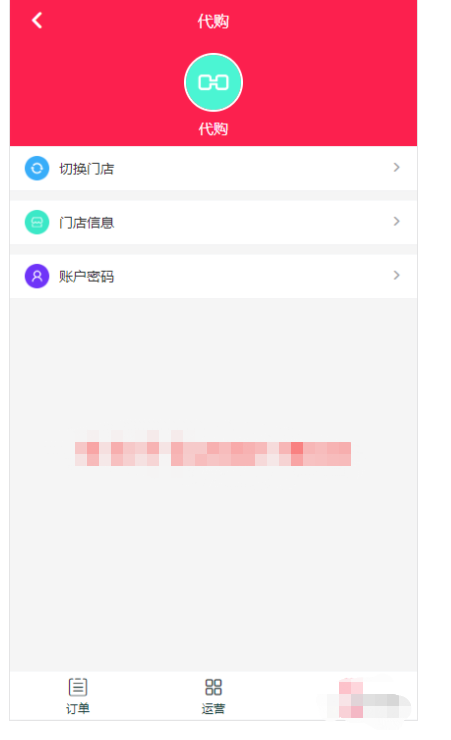
Task: Expand 账户密码 via its right chevron
Action: 396,275
